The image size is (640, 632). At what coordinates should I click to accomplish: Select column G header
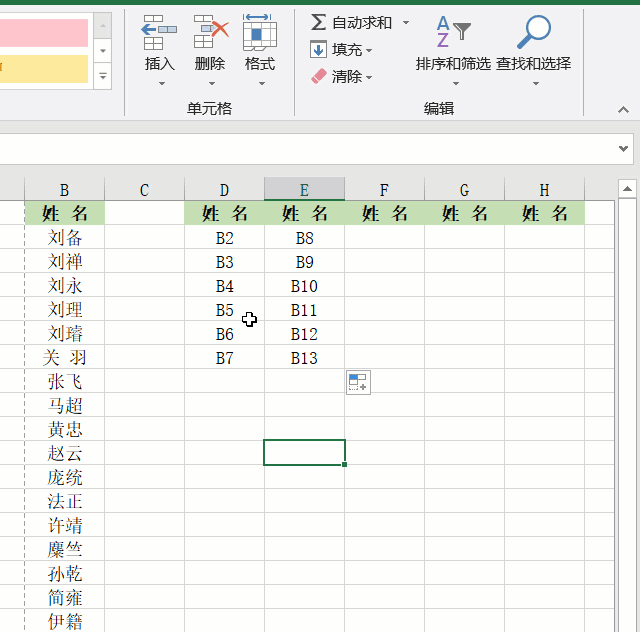[464, 190]
